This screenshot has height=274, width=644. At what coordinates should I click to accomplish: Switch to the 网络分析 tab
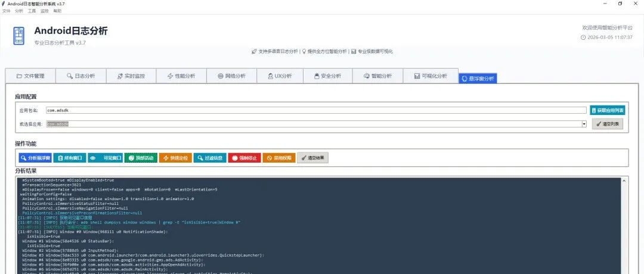tap(231, 76)
